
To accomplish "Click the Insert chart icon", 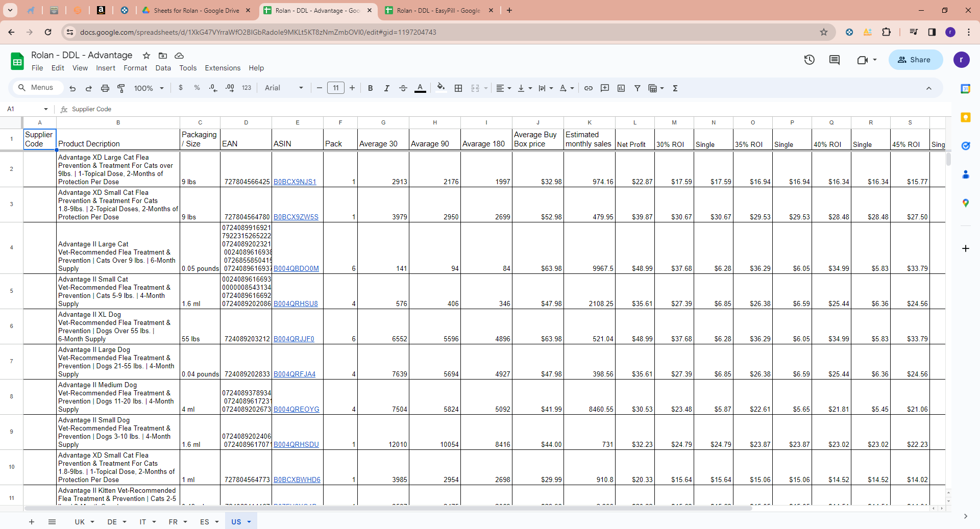I will click(x=621, y=88).
